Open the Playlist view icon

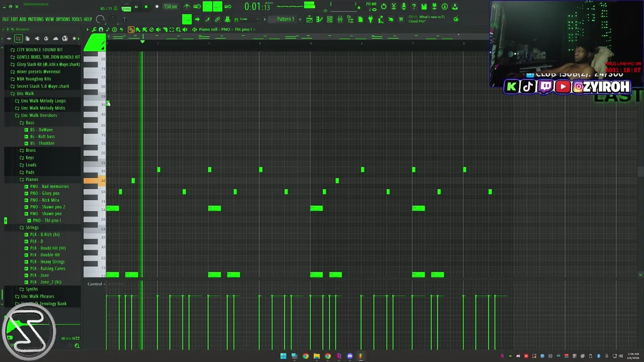coord(309,19)
